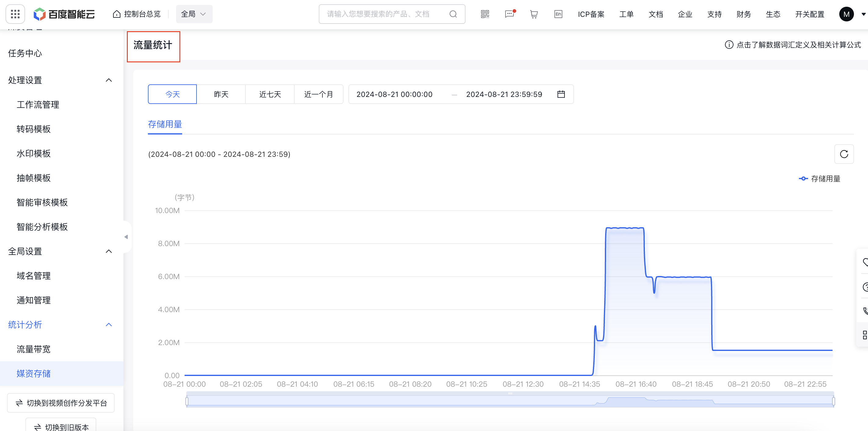Open the M user avatar menu
Screen dimensions: 868x431
846,14
